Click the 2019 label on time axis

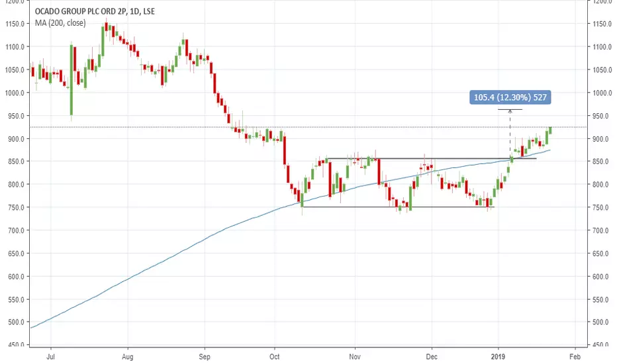(x=498, y=357)
